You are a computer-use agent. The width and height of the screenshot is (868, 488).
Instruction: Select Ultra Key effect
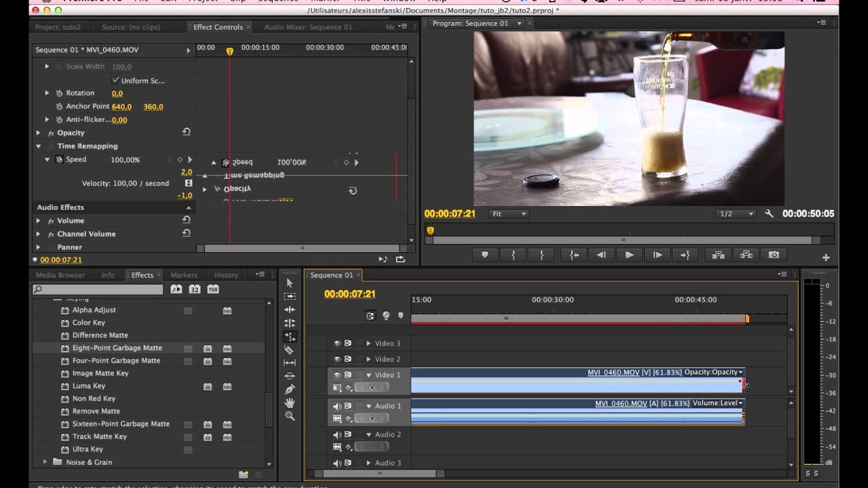click(87, 449)
